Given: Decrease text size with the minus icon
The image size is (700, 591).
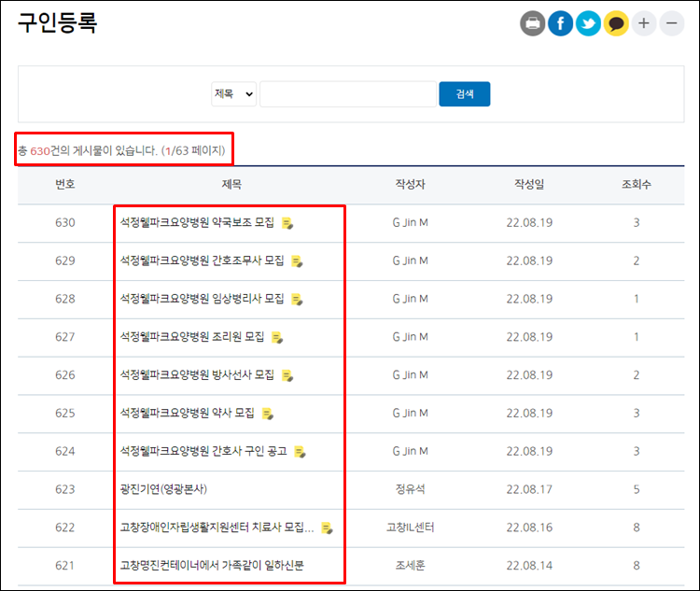Looking at the screenshot, I should (x=672, y=23).
